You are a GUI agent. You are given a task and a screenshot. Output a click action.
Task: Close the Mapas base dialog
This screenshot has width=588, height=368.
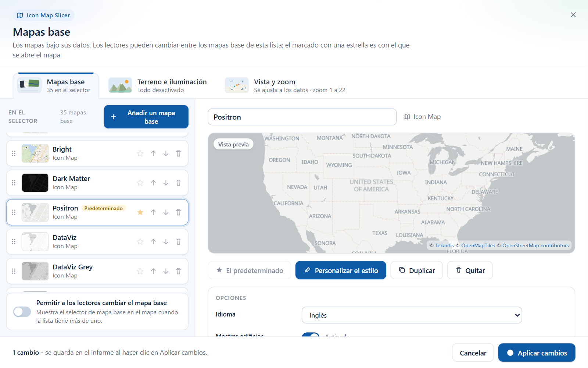pyautogui.click(x=573, y=15)
